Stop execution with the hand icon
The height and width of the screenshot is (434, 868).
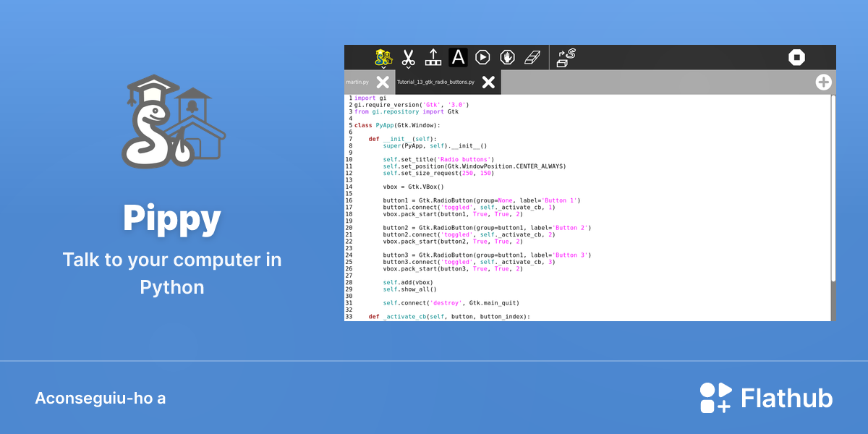point(507,57)
